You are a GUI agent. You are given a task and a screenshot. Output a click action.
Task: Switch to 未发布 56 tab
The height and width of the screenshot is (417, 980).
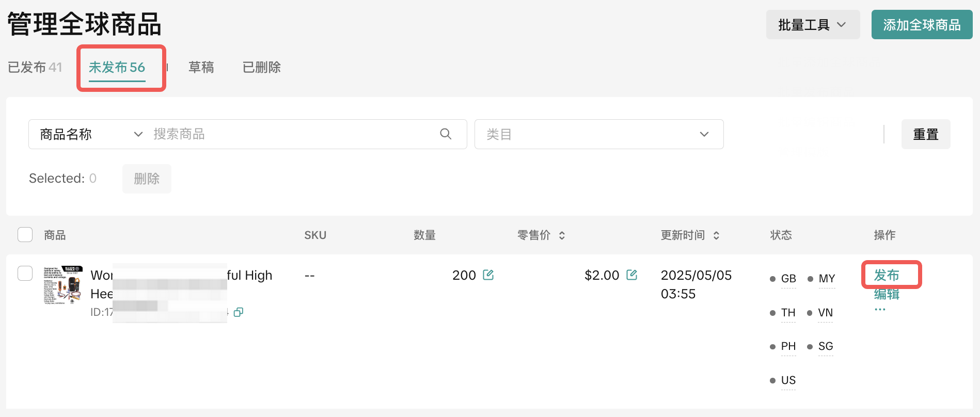pyautogui.click(x=117, y=67)
